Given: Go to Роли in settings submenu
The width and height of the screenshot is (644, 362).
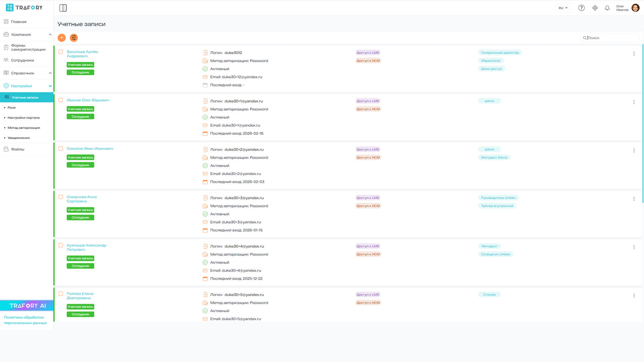Looking at the screenshot, I should coord(12,108).
